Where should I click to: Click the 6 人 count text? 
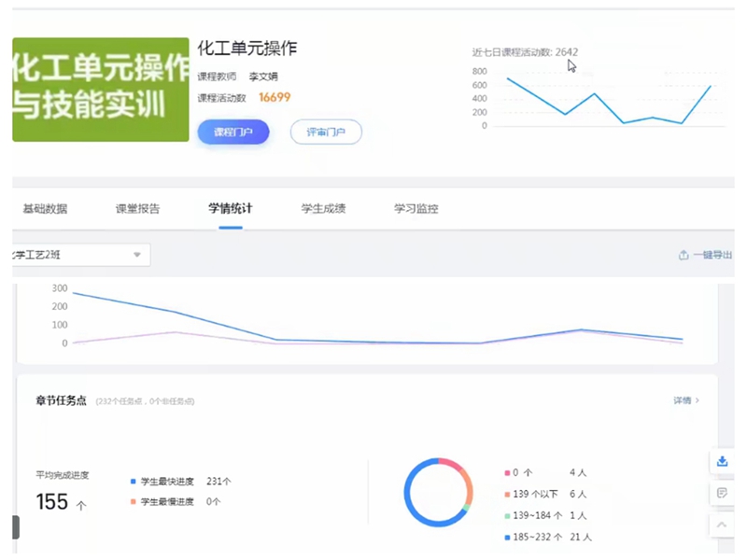pyautogui.click(x=578, y=495)
